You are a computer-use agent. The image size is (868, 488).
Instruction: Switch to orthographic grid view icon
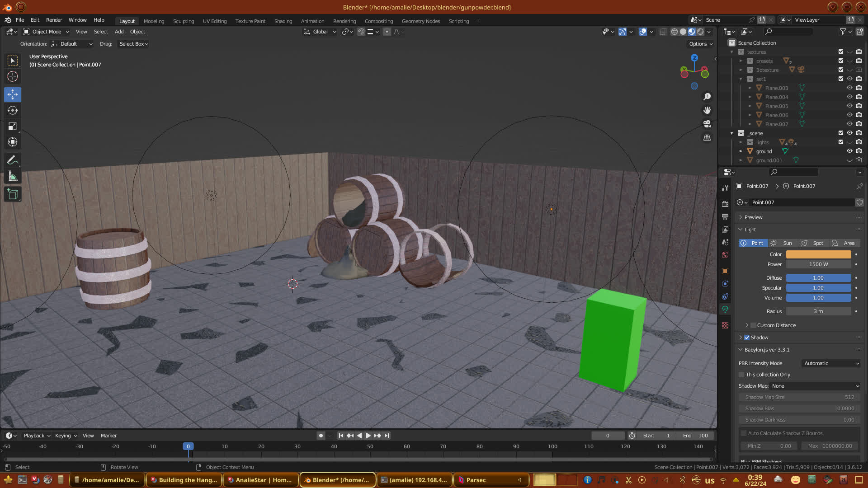(x=707, y=137)
